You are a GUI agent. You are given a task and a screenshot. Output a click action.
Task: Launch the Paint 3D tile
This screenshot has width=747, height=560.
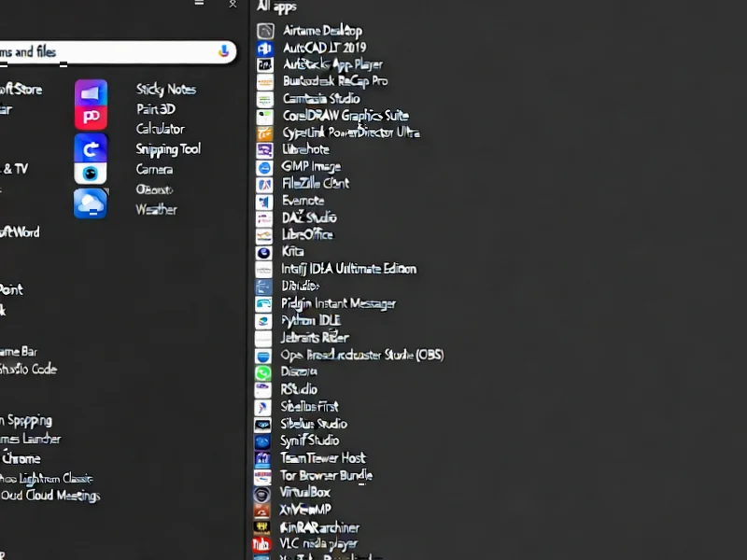pos(157,108)
